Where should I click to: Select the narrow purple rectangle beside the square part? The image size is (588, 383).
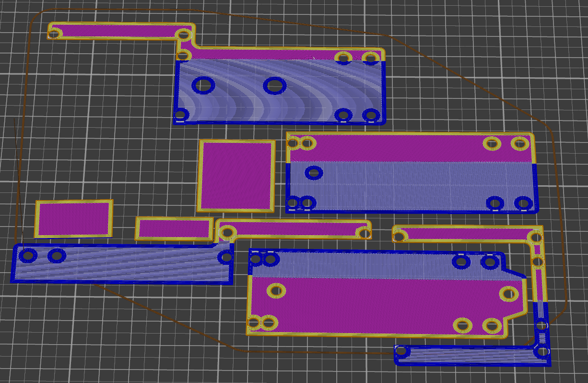[174, 228]
